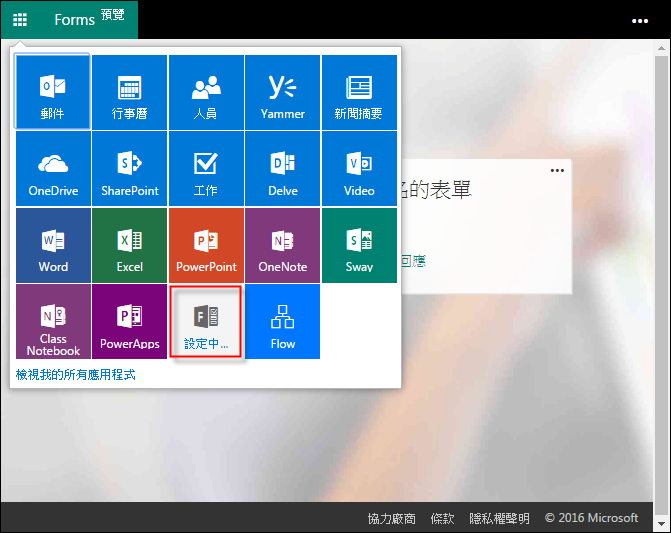Image resolution: width=671 pixels, height=533 pixels.
Task: Open the PowerPoint tile
Action: click(206, 245)
